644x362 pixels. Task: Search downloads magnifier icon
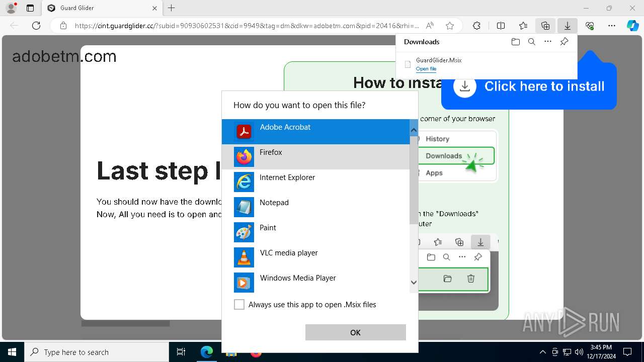pos(532,42)
